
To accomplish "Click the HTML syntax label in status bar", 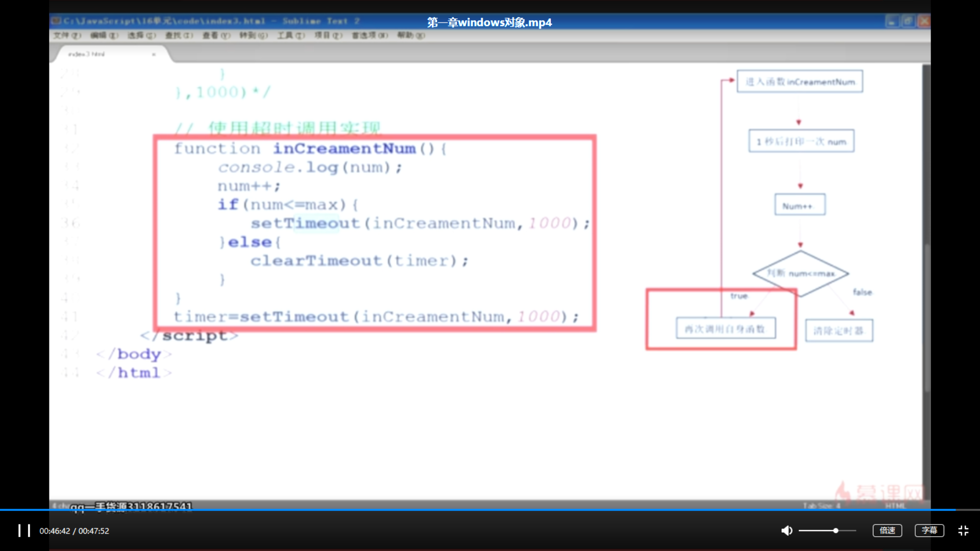I will [895, 506].
